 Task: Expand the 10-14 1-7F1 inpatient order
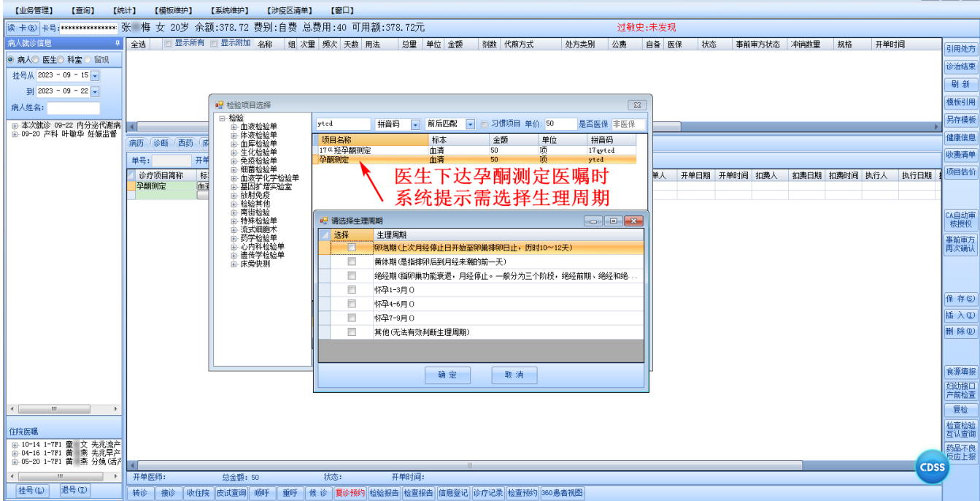click(x=15, y=444)
